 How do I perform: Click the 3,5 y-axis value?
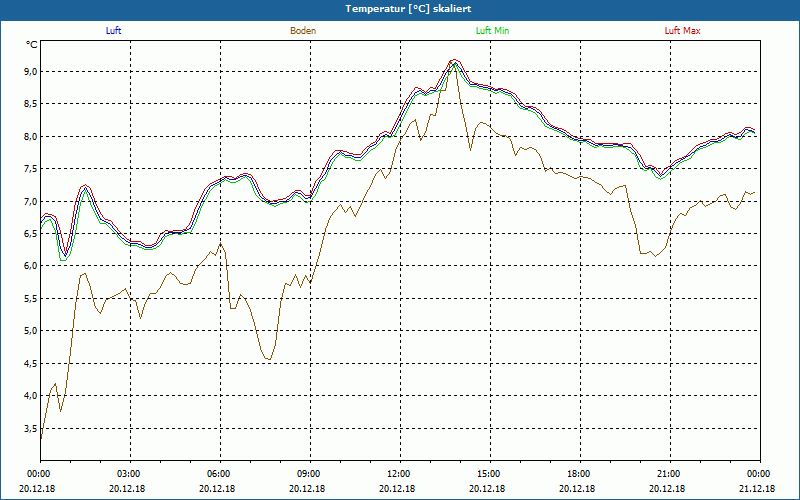(x=32, y=429)
